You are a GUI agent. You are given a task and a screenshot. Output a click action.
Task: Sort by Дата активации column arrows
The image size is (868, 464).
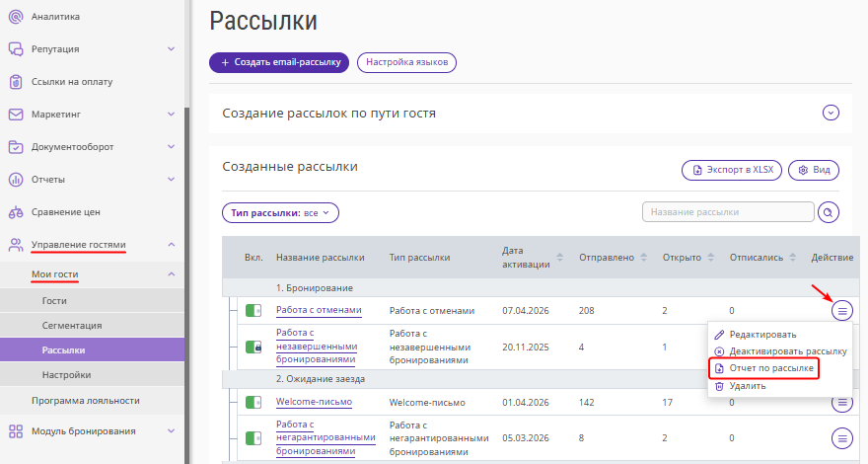(x=560, y=258)
